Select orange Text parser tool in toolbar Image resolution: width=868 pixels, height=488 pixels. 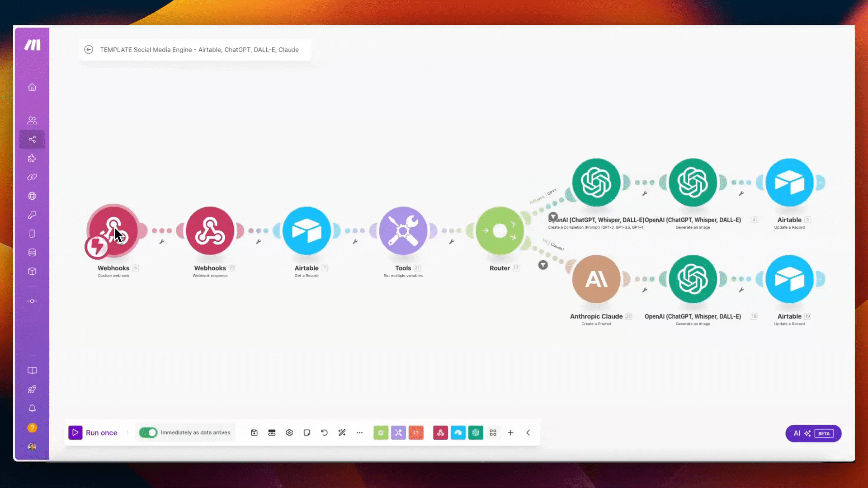[416, 432]
